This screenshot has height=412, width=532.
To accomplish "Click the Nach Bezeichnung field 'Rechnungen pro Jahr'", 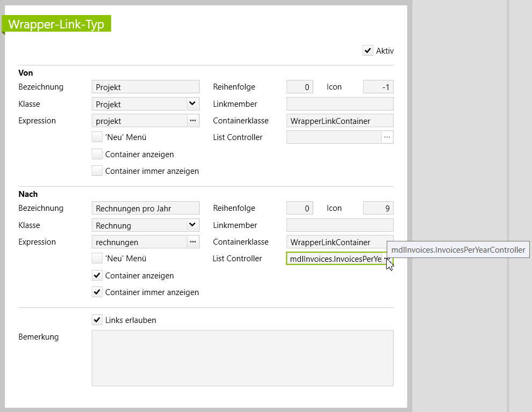I will 145,208.
